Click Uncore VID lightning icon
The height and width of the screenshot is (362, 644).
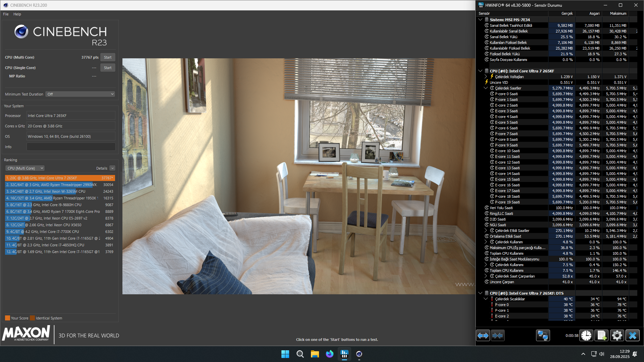pyautogui.click(x=486, y=82)
